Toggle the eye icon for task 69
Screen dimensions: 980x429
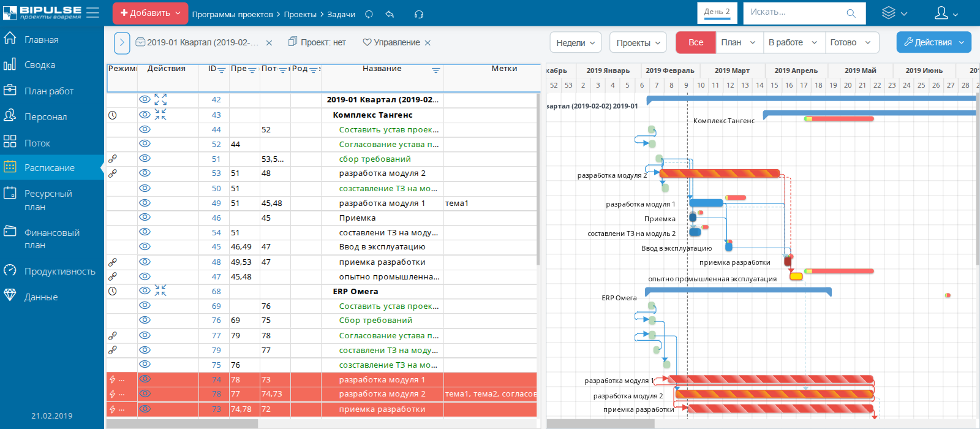pos(145,305)
